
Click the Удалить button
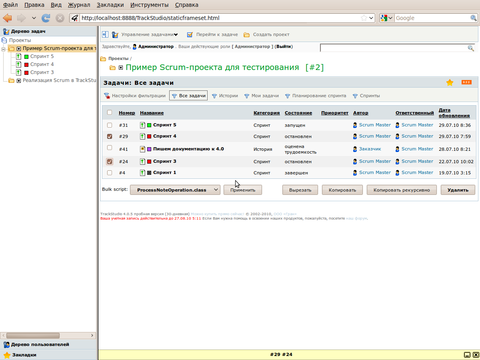click(x=458, y=190)
